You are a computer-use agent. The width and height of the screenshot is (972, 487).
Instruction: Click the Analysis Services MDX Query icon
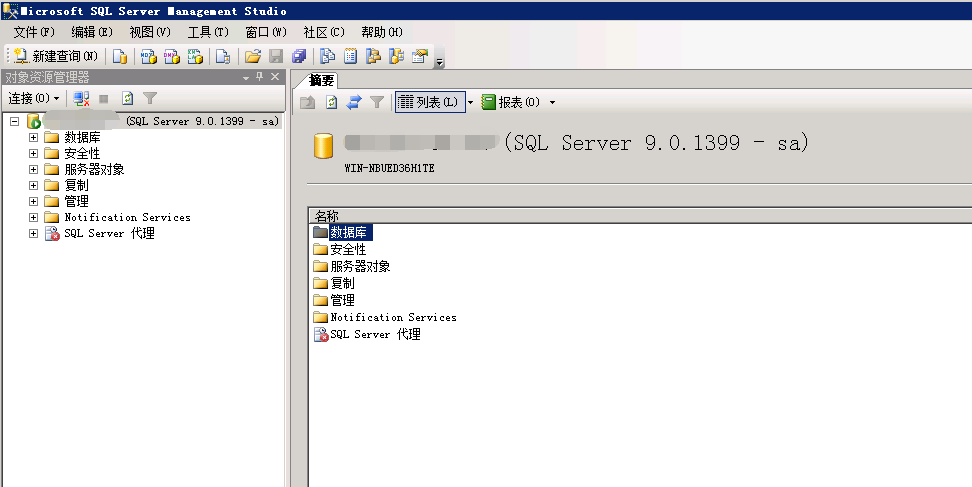148,56
